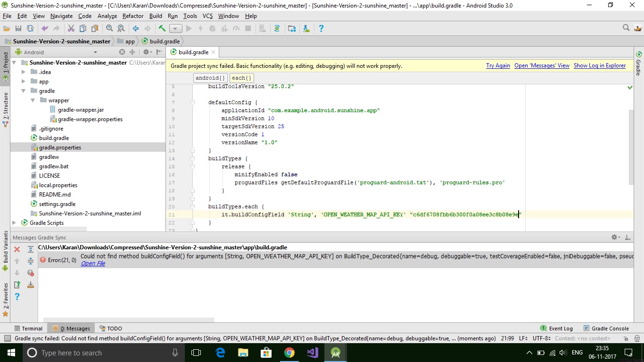Image resolution: width=644 pixels, height=362 pixels.
Task: Open the SDK Manager toolbar icon
Action: [306, 29]
